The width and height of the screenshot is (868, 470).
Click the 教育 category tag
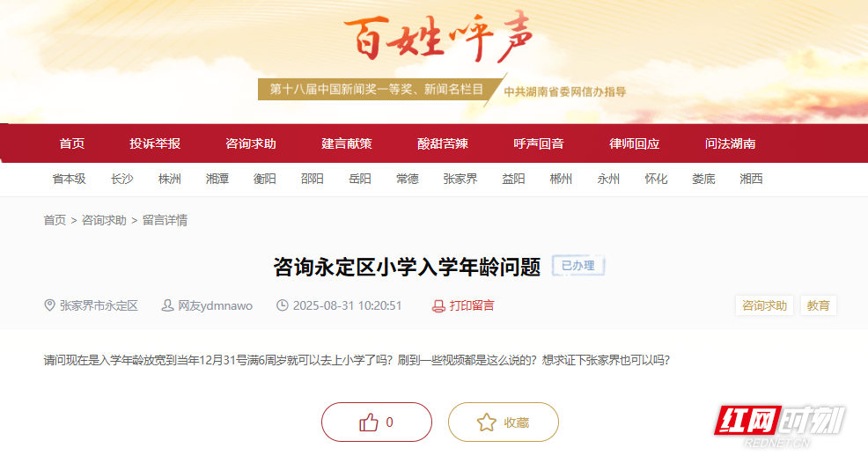click(818, 305)
